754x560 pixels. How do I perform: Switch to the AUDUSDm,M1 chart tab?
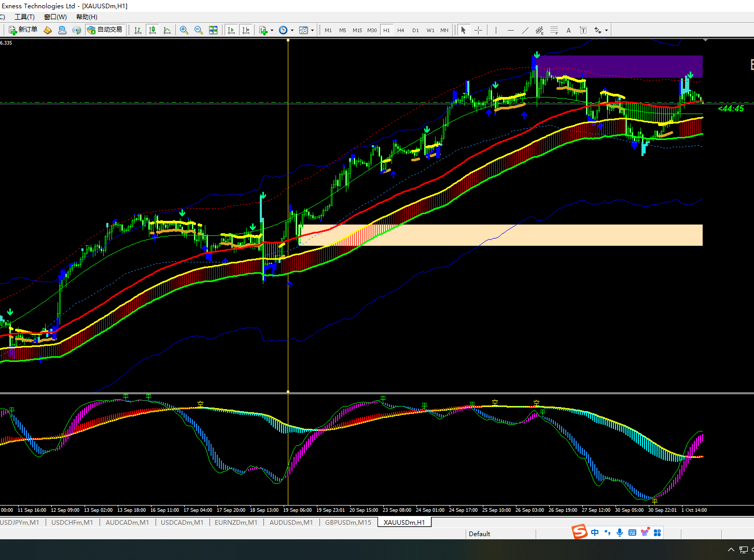tap(291, 522)
